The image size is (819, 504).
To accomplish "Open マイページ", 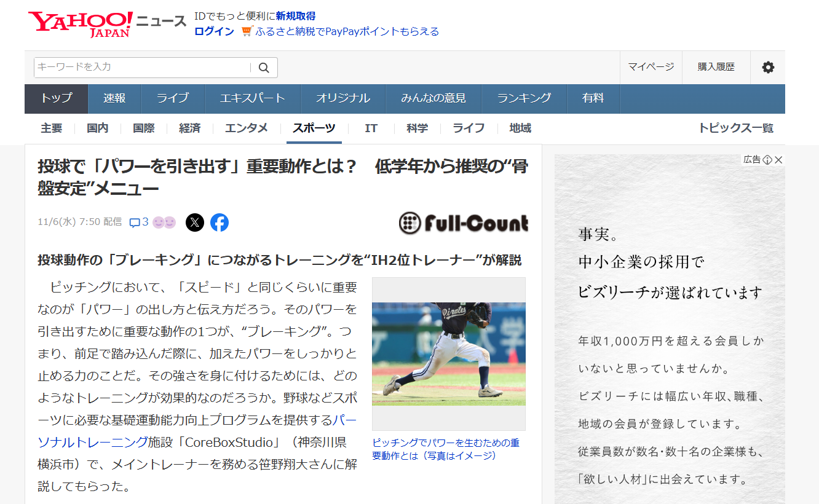I will click(x=651, y=67).
